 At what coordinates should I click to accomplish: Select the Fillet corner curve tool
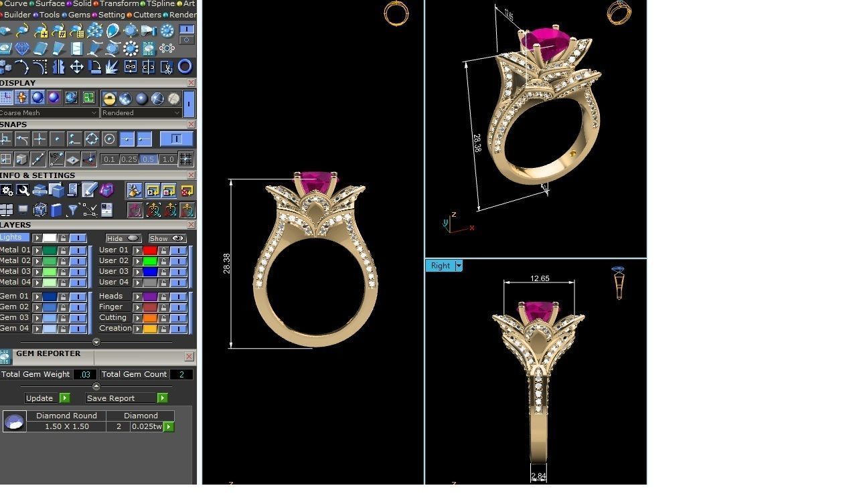[x=40, y=66]
